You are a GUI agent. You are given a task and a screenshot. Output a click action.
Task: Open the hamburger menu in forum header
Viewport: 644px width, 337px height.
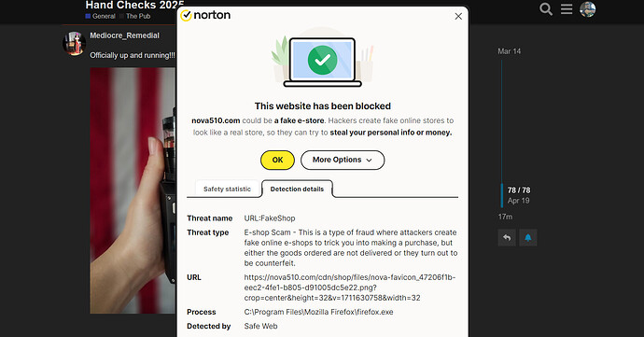click(x=567, y=8)
